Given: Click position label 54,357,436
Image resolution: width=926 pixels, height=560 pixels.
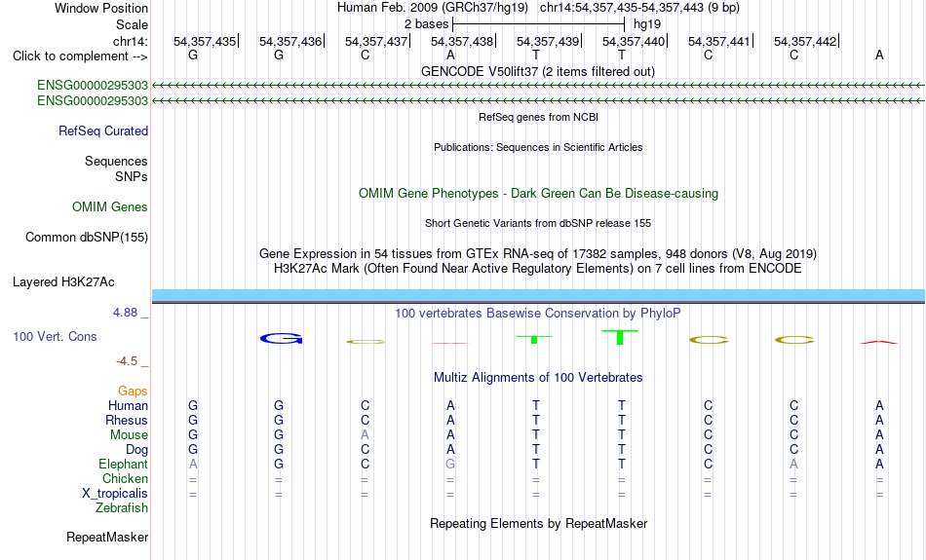Looking at the screenshot, I should (x=290, y=41).
